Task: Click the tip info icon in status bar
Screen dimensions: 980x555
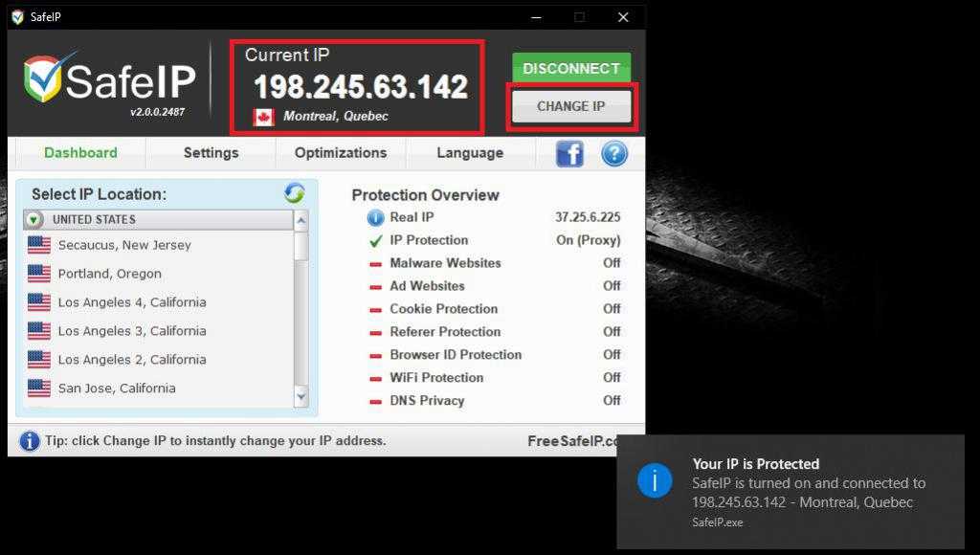Action: [x=30, y=441]
